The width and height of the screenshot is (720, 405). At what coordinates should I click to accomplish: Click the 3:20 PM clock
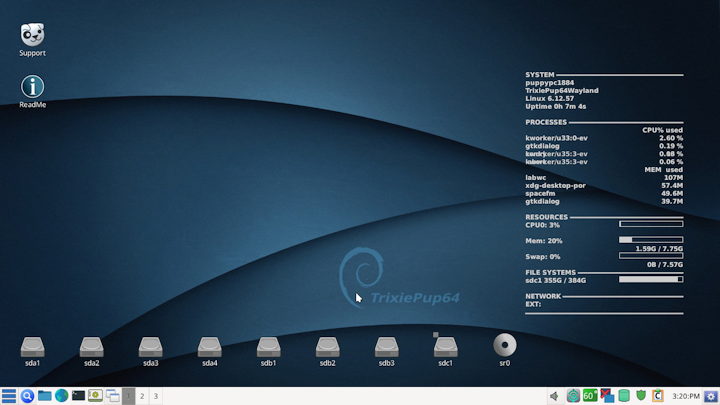point(685,396)
